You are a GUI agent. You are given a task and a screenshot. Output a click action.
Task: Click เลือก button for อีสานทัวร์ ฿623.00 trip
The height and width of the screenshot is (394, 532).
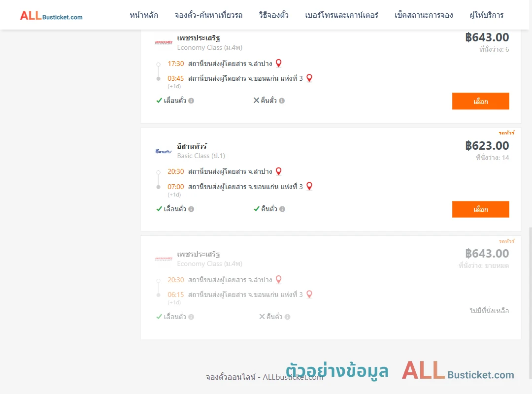(x=480, y=209)
